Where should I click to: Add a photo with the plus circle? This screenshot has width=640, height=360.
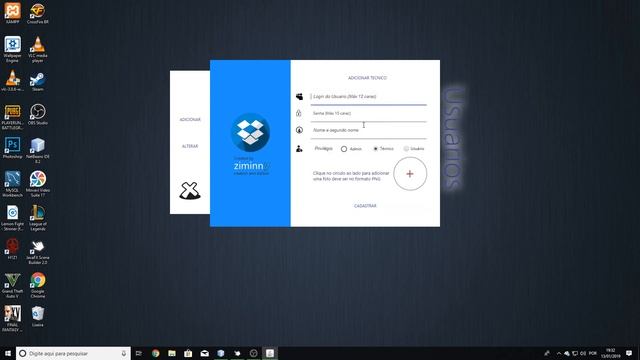point(410,174)
